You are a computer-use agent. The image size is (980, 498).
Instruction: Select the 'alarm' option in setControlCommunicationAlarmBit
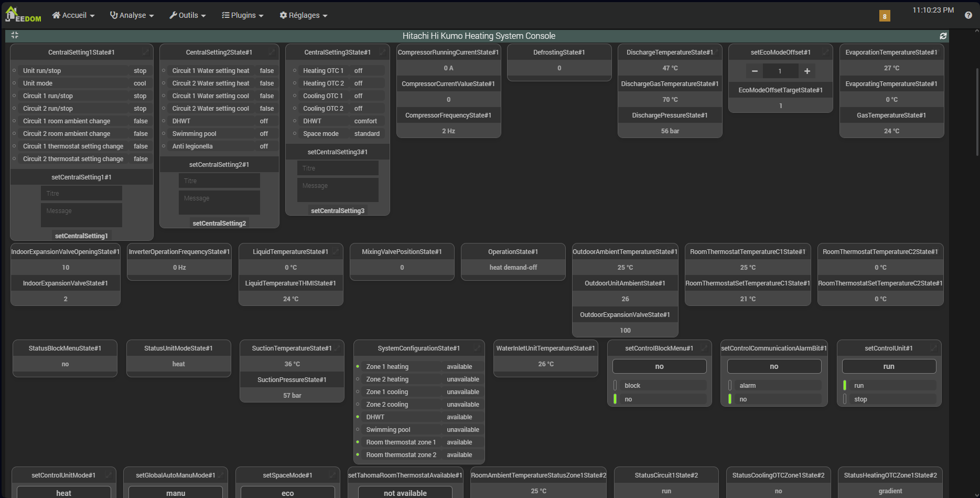[x=774, y=385]
